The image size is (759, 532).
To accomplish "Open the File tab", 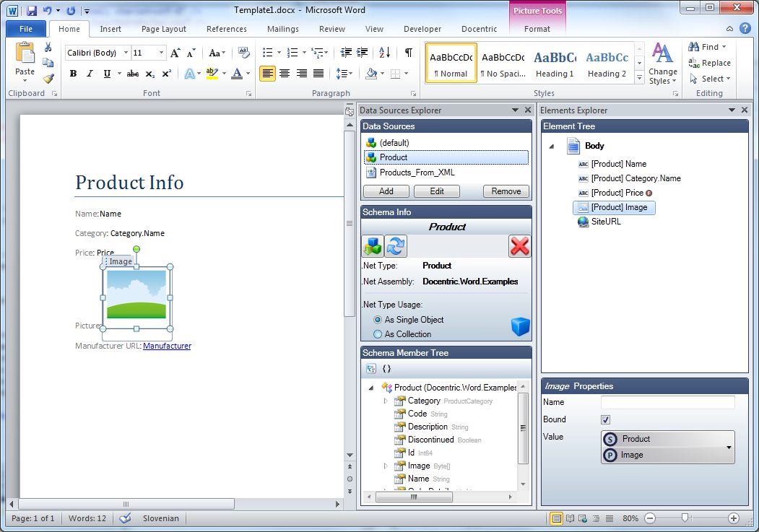I will tap(26, 29).
